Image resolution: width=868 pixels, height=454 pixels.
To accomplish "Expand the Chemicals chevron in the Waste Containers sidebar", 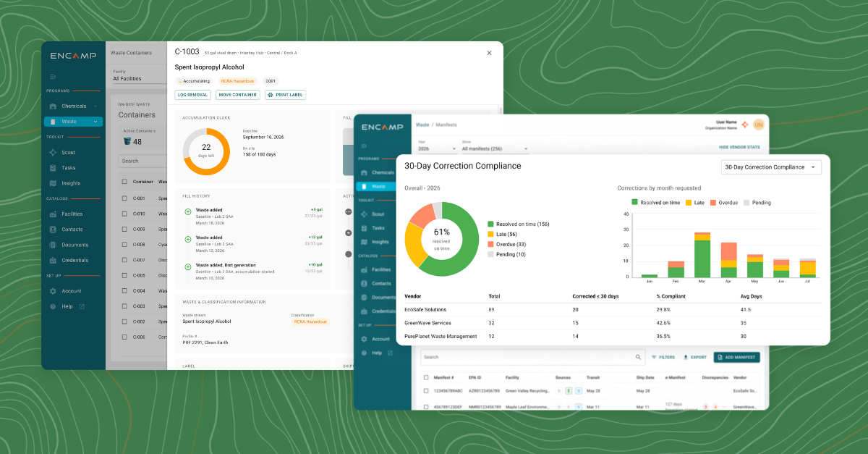I will (x=95, y=106).
